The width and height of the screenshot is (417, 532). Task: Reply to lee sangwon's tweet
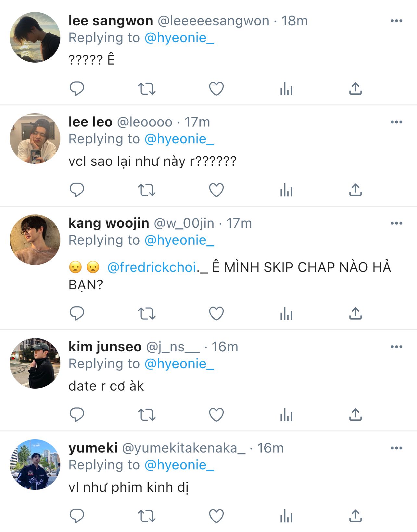point(77,89)
